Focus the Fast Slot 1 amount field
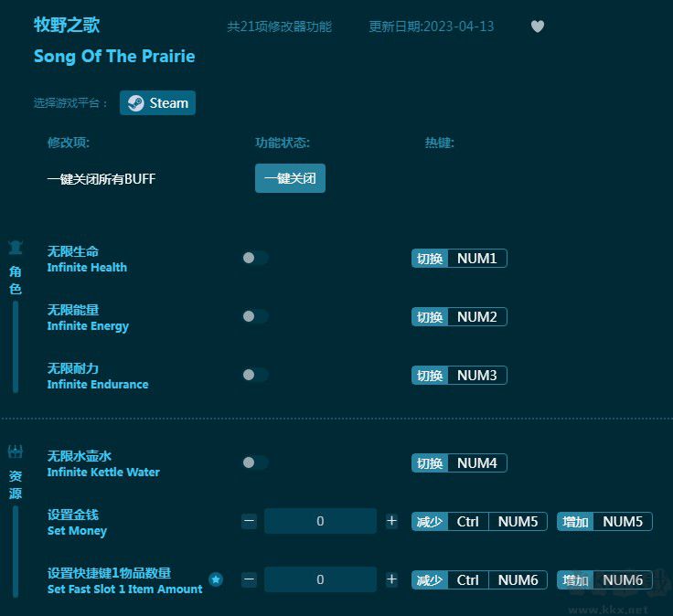The height and width of the screenshot is (616, 673). click(x=320, y=579)
